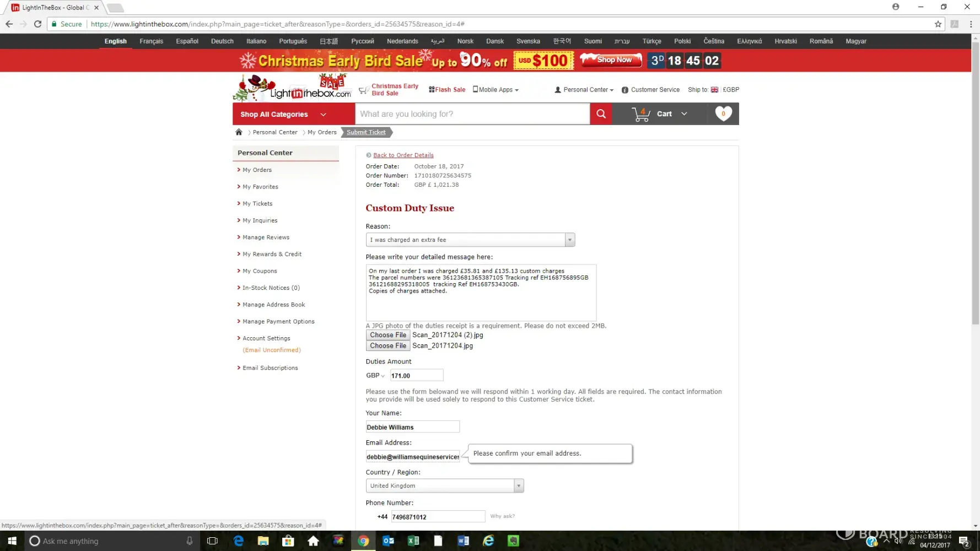Open Word from the taskbar
Viewport: 980px width, 551px height.
click(464, 541)
